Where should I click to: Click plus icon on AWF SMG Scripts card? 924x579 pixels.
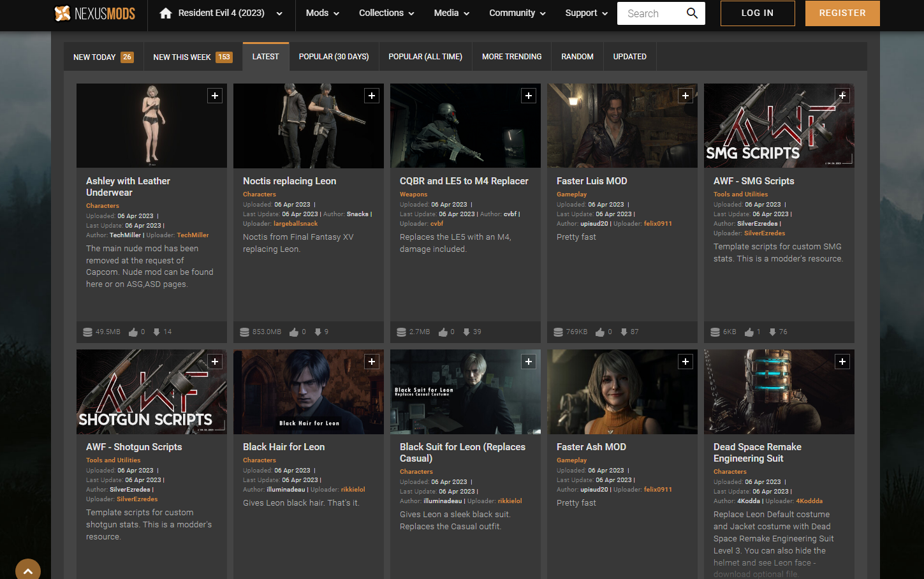[x=842, y=96]
